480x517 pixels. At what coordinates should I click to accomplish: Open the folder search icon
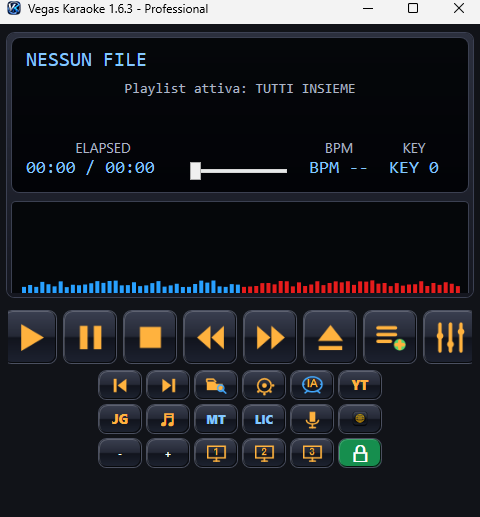coord(216,385)
